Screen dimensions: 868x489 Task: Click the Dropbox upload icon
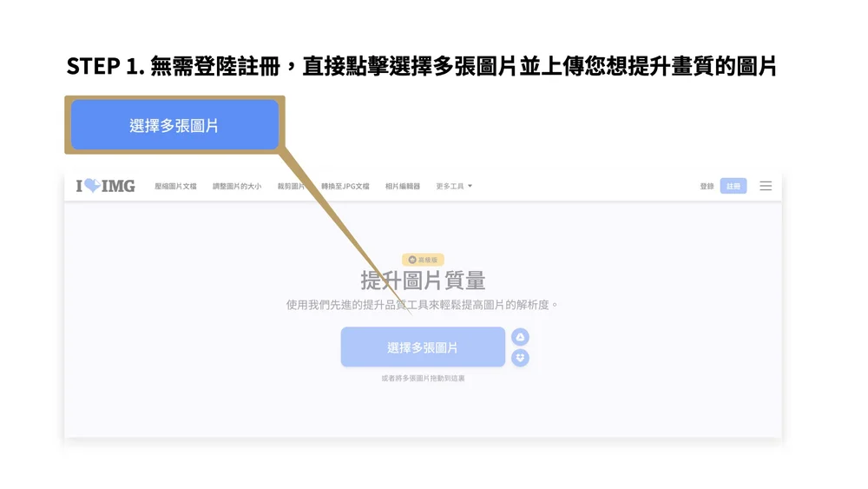tap(520, 358)
